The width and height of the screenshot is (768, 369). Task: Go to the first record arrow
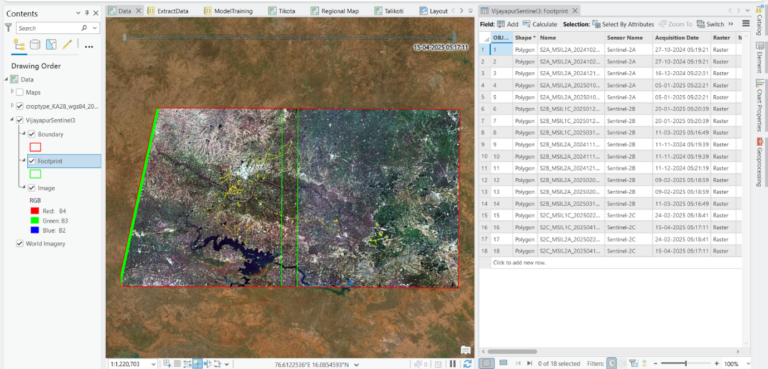point(519,364)
